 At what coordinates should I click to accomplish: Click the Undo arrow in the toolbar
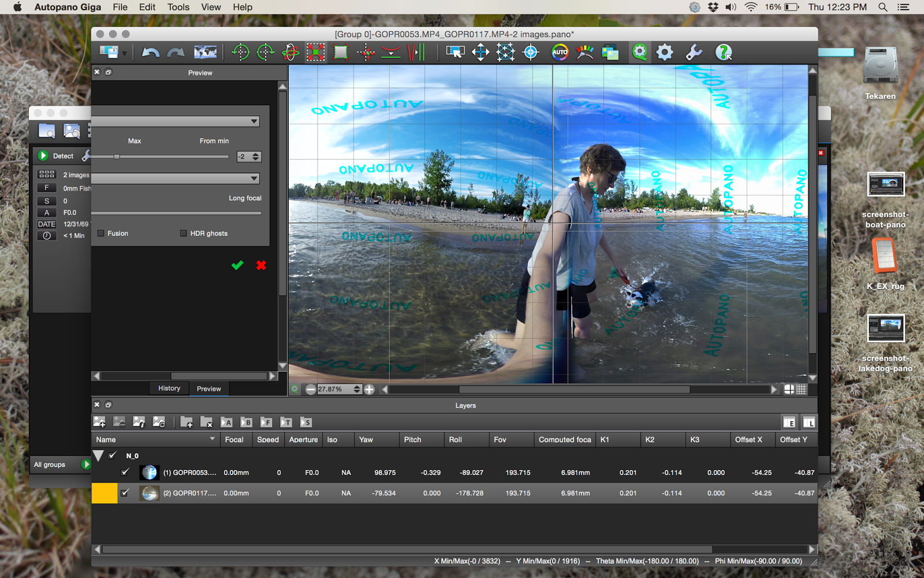(x=151, y=53)
